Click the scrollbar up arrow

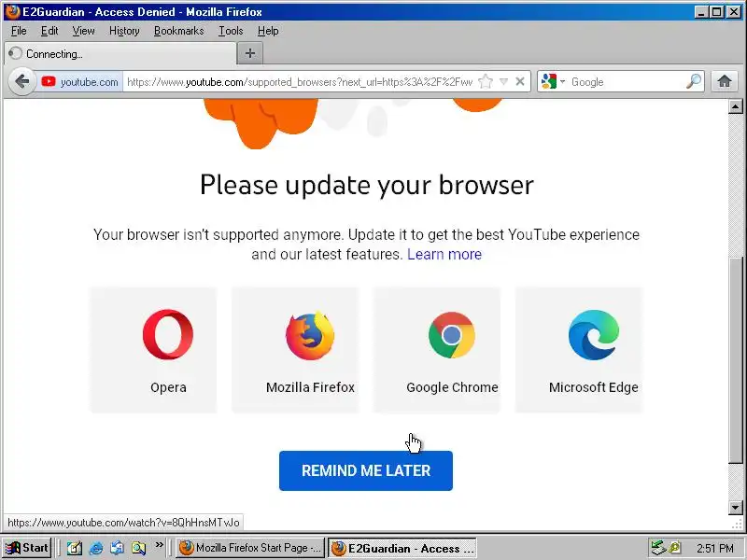point(736,106)
